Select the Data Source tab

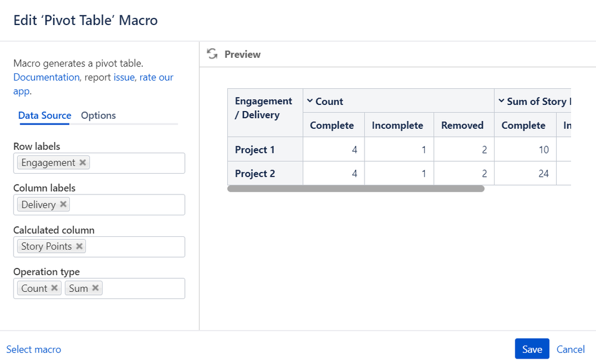point(45,115)
